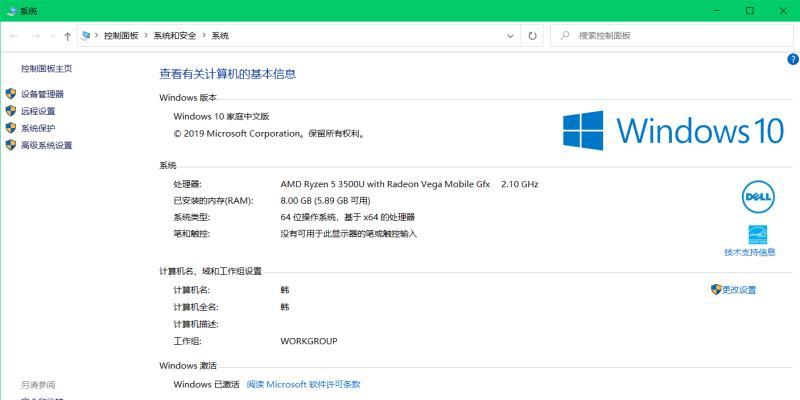This screenshot has height=400, width=800.
Task: Select 2.10 GHz text
Action: (x=519, y=184)
